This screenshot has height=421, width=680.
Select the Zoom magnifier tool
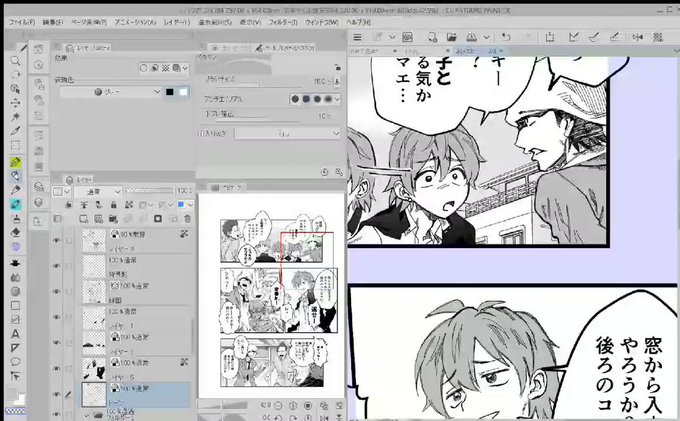(x=15, y=61)
